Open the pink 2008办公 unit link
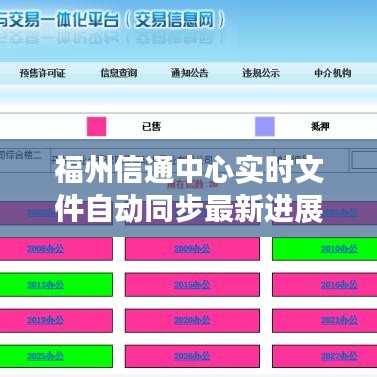377x377 pixels. click(45, 249)
